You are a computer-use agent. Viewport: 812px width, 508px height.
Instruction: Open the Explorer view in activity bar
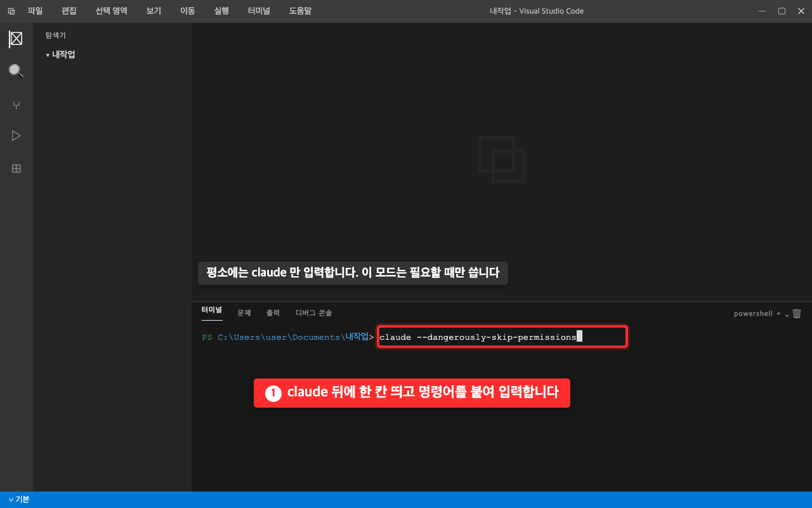(16, 39)
